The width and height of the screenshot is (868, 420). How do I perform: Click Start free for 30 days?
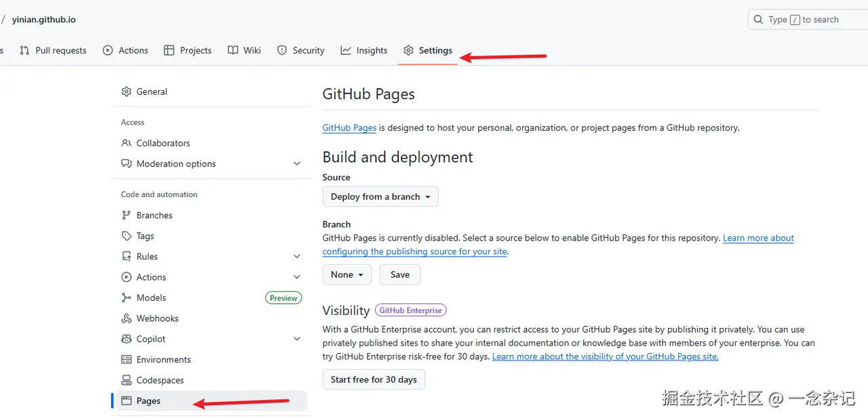pos(374,379)
